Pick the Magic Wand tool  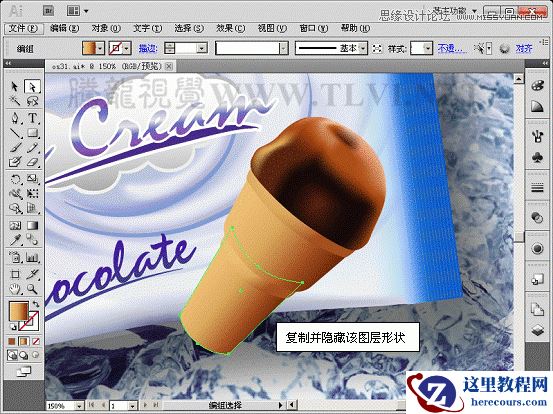(x=15, y=101)
